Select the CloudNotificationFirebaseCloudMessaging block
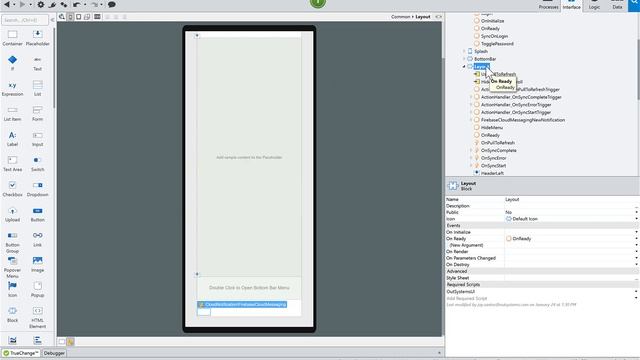Image resolution: width=640 pixels, height=360 pixels. click(242, 304)
